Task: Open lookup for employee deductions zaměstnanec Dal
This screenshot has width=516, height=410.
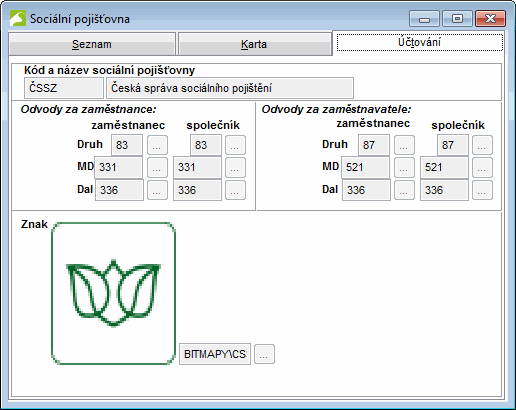Action: coord(157,190)
